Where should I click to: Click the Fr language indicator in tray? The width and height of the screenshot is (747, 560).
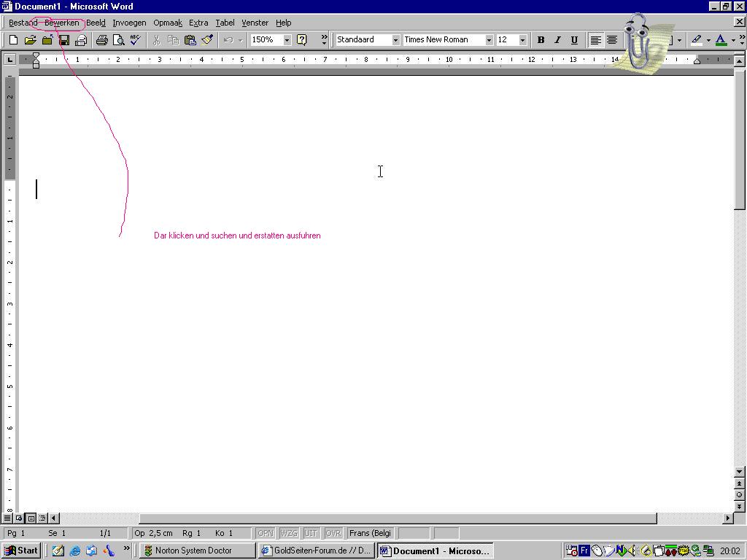(x=584, y=551)
